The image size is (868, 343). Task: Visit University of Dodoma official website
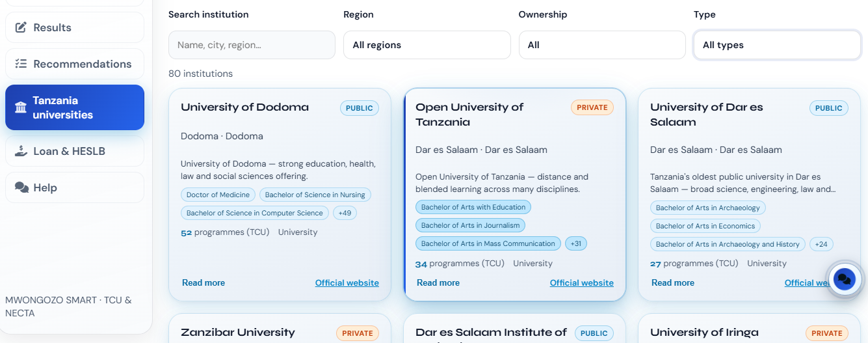point(347,282)
